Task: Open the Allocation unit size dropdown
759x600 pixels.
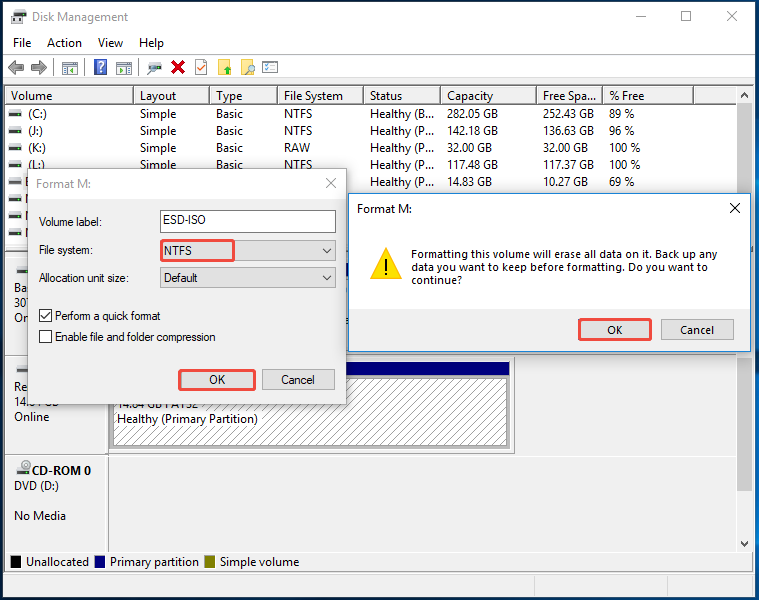Action: [248, 278]
